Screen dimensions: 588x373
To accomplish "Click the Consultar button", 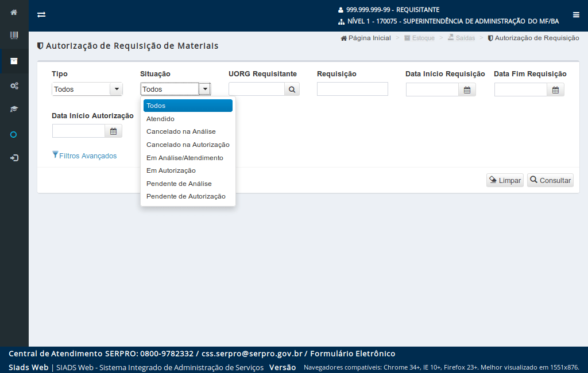I will pos(550,180).
